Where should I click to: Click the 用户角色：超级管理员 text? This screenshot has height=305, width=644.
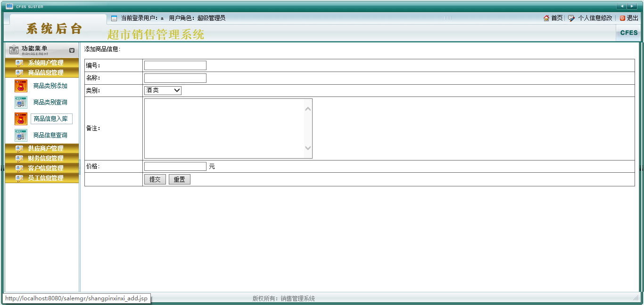click(197, 18)
